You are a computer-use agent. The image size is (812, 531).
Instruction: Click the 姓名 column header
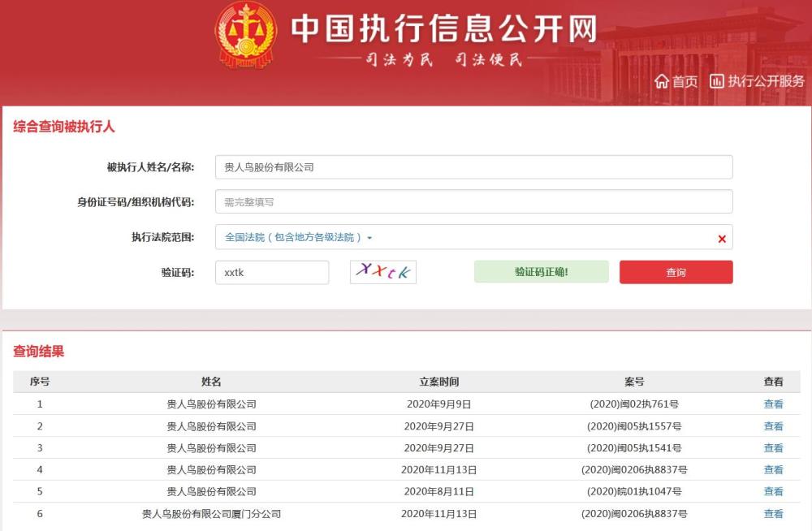(211, 382)
